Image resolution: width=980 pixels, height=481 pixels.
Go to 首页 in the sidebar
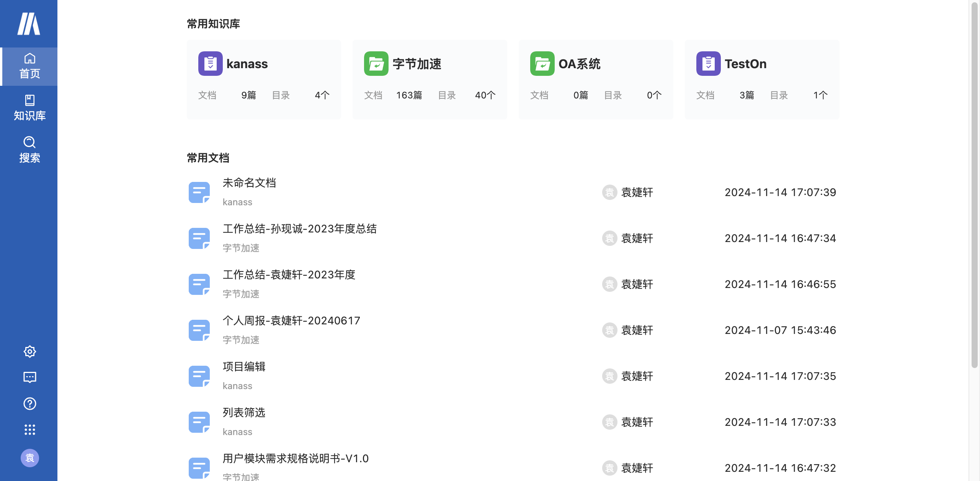tap(29, 66)
